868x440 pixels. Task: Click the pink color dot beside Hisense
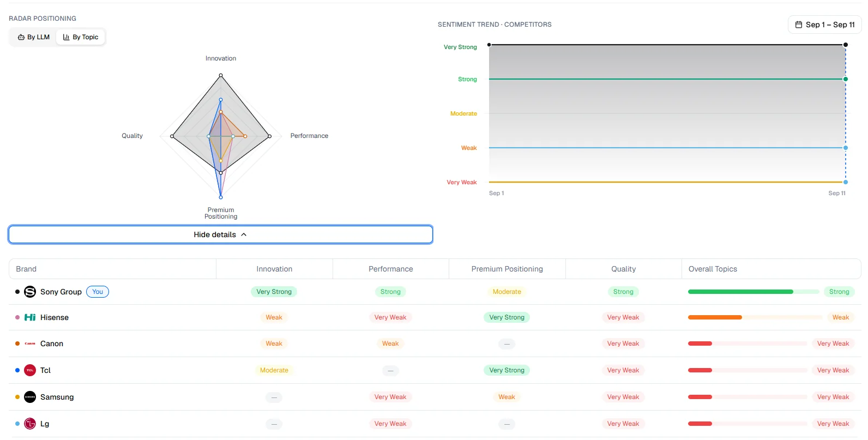coord(17,317)
